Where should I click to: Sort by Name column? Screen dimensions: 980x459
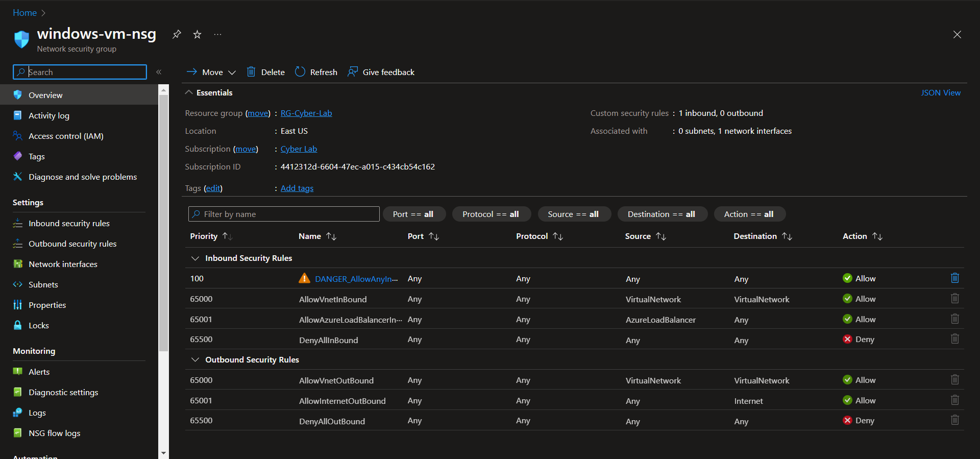[317, 236]
